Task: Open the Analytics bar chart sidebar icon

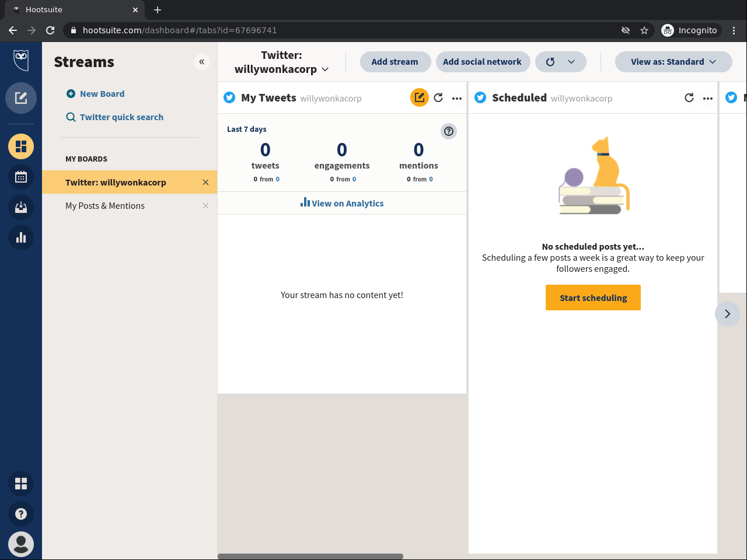Action: coord(21,237)
